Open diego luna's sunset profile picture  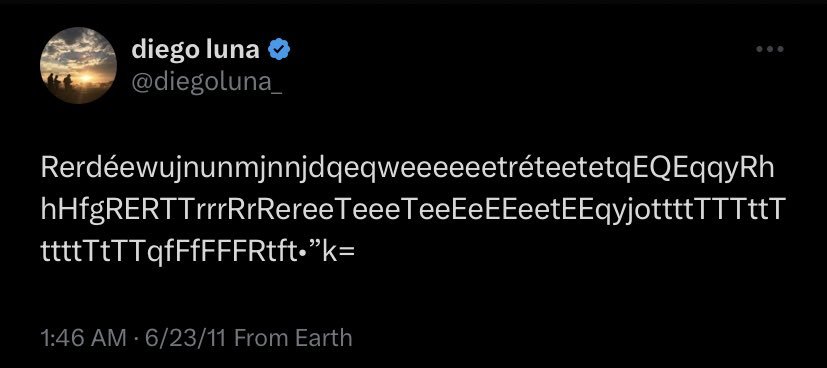point(78,65)
